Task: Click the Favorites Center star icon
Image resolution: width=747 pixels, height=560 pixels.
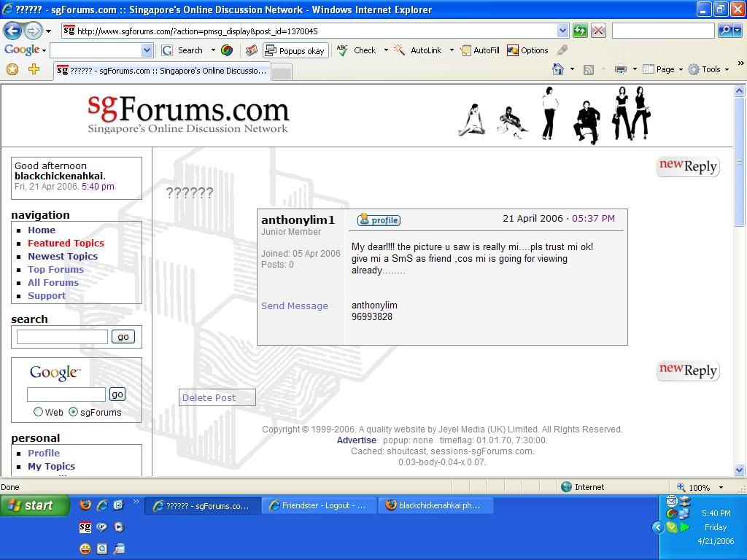Action: pos(12,69)
